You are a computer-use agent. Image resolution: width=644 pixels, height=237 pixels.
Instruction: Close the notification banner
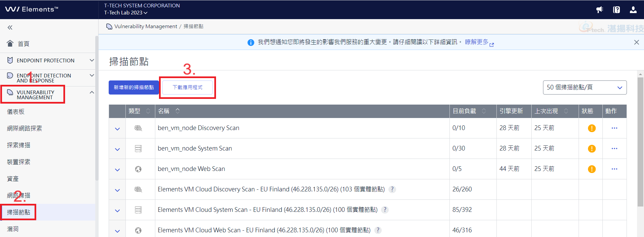(x=636, y=42)
